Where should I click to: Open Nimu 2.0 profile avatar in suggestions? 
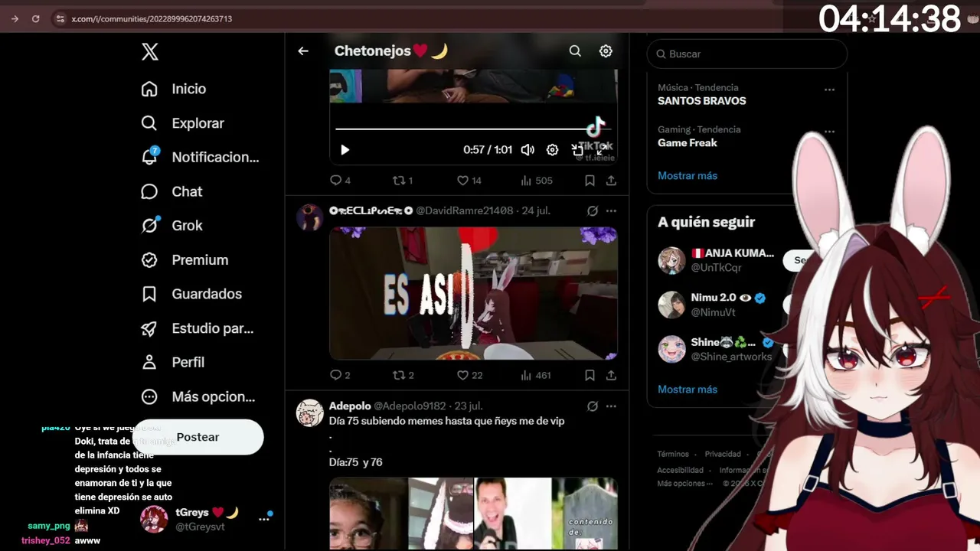[x=671, y=305]
